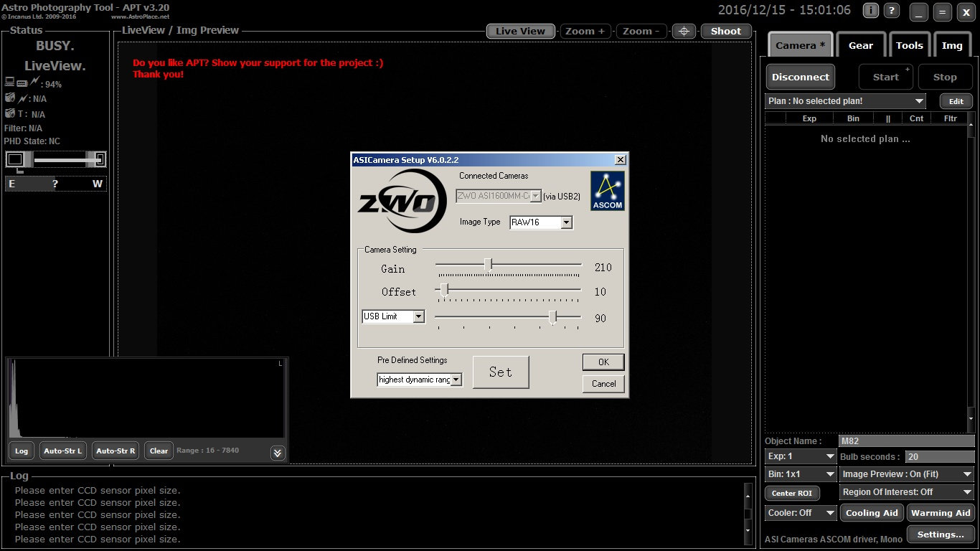Click the histogram Clear button

tap(159, 451)
